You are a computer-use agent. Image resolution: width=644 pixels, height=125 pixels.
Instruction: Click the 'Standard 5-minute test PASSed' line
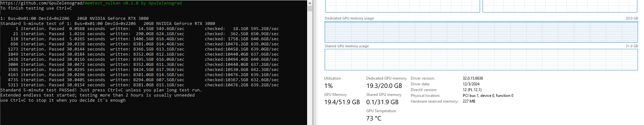pyautogui.click(x=101, y=90)
